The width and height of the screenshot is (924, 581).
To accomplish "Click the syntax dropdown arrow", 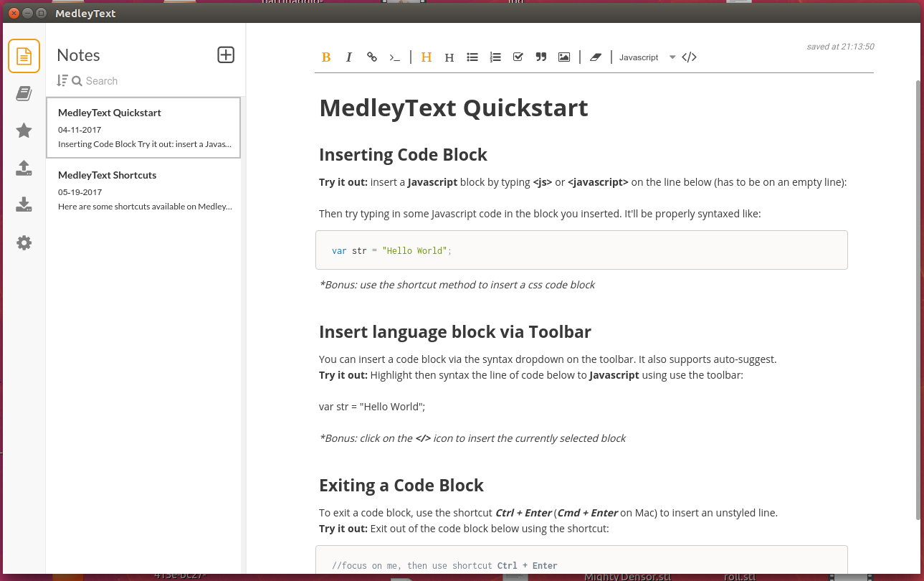I will tap(672, 57).
